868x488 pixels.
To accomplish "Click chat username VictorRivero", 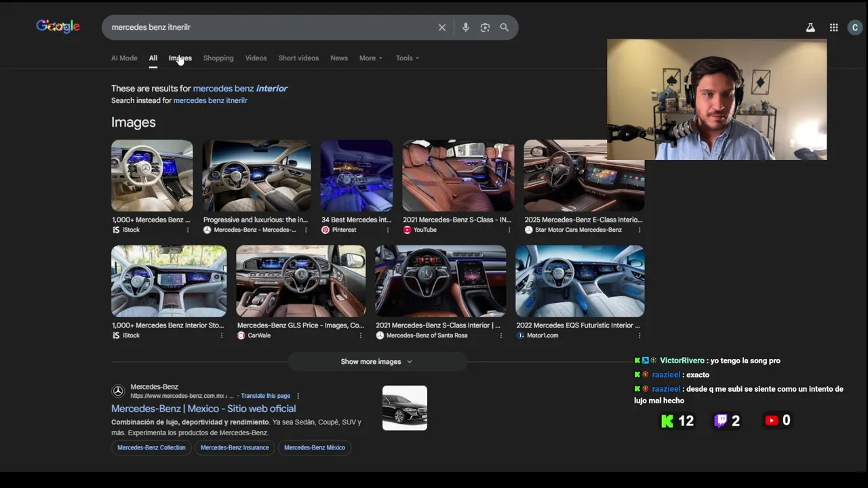I will click(x=682, y=361).
